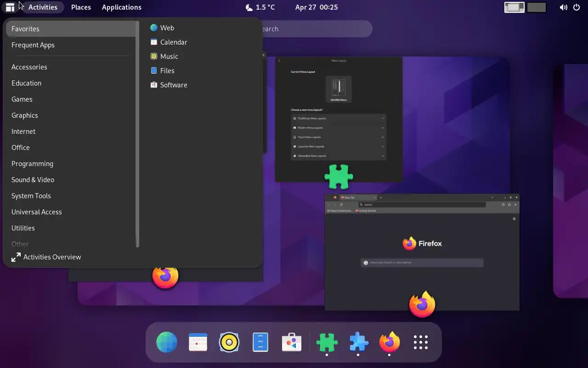
Task: Click Import bookmarks in the Firefox bookmarks bar
Action: click(x=339, y=211)
